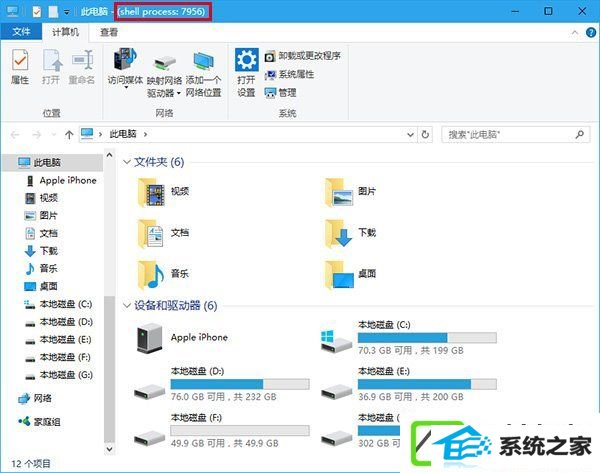
Task: Click the C: drive usage bar
Action: click(427, 338)
